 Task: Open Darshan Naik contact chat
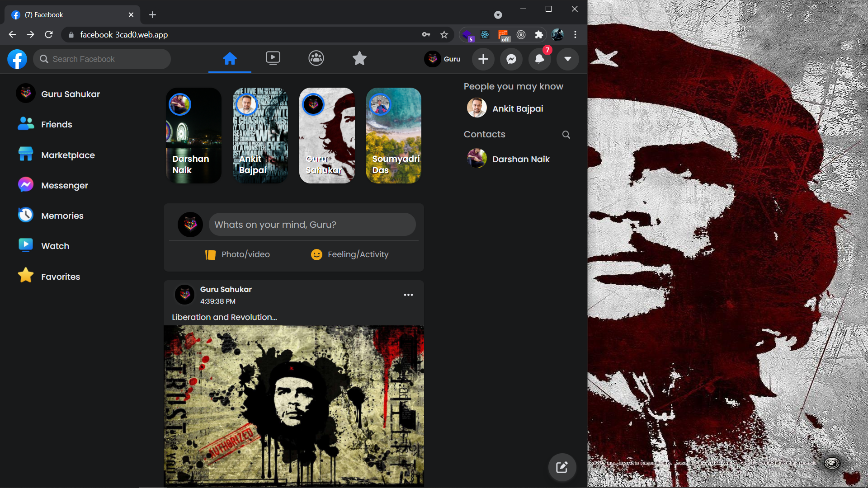point(509,159)
